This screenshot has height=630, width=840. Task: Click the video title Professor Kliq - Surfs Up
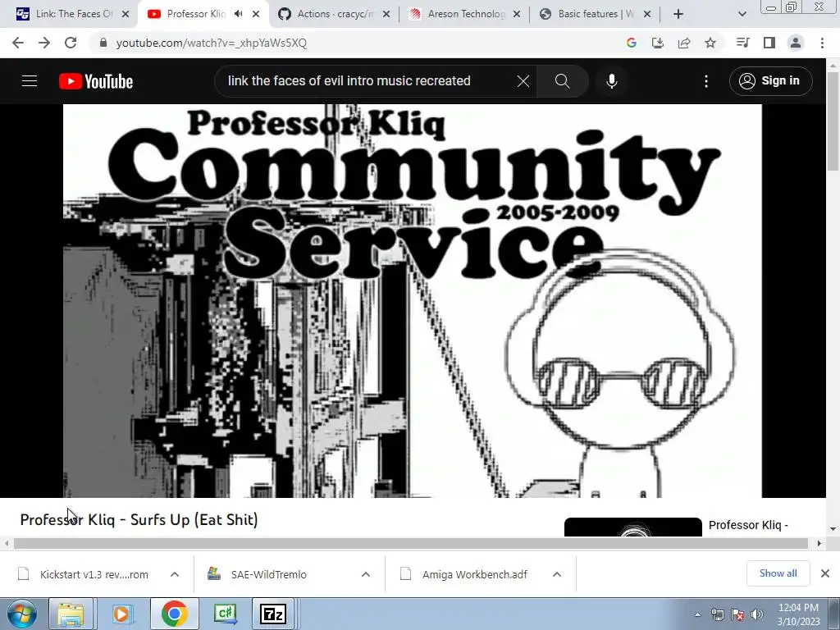(x=139, y=519)
